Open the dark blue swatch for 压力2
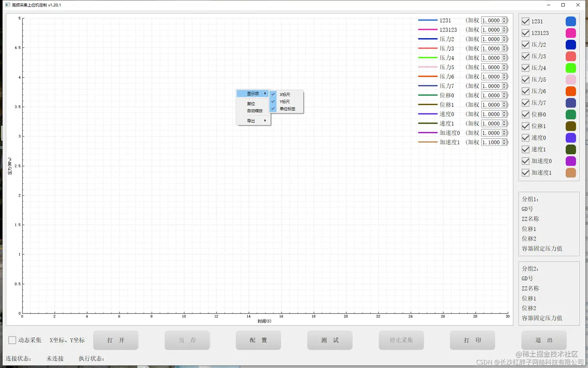 click(x=570, y=45)
